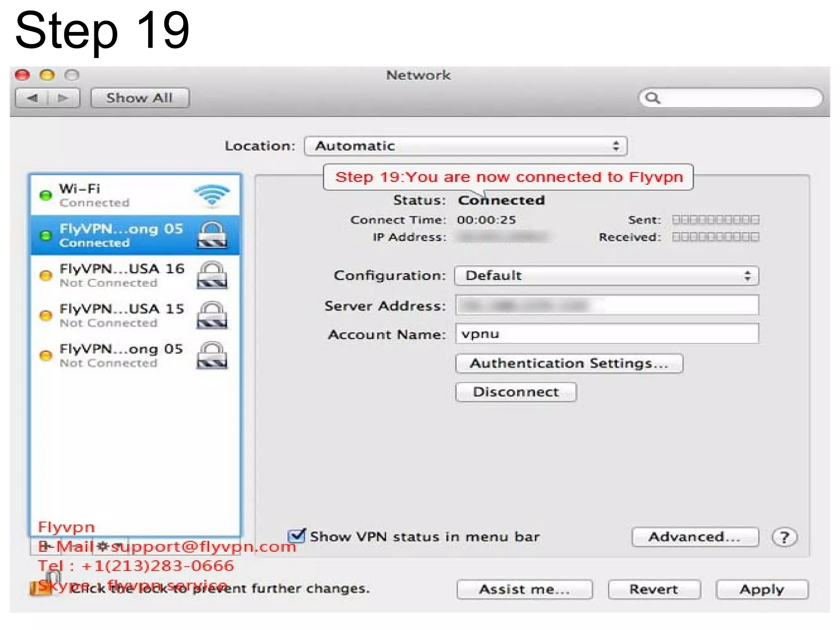
Task: Go back with the left arrow button
Action: [x=32, y=98]
